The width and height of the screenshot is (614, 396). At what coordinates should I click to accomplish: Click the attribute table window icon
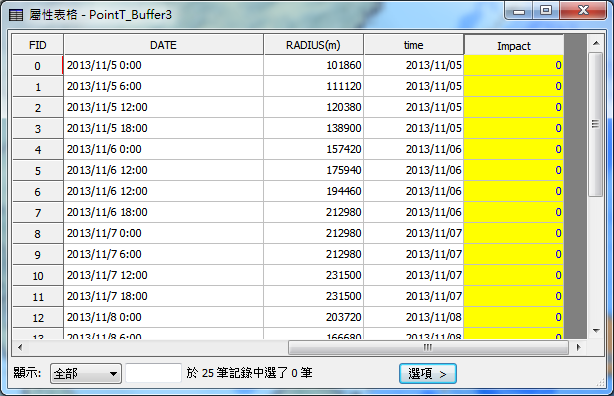tap(16, 15)
